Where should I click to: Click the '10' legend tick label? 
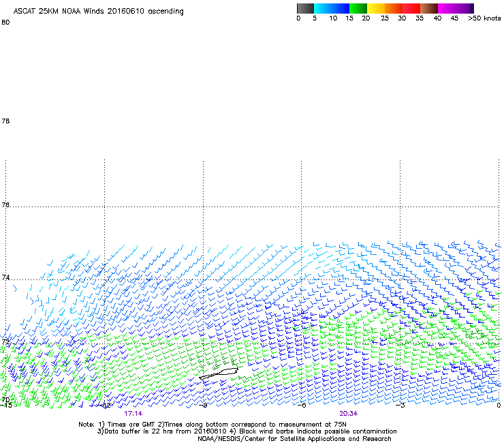[333, 18]
